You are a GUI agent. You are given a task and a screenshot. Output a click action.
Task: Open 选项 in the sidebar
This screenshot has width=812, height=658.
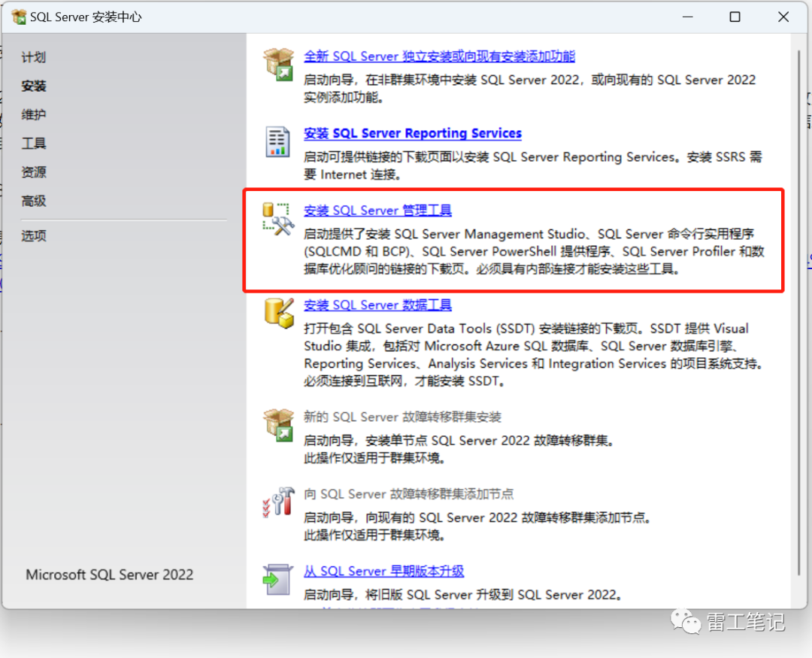[34, 235]
